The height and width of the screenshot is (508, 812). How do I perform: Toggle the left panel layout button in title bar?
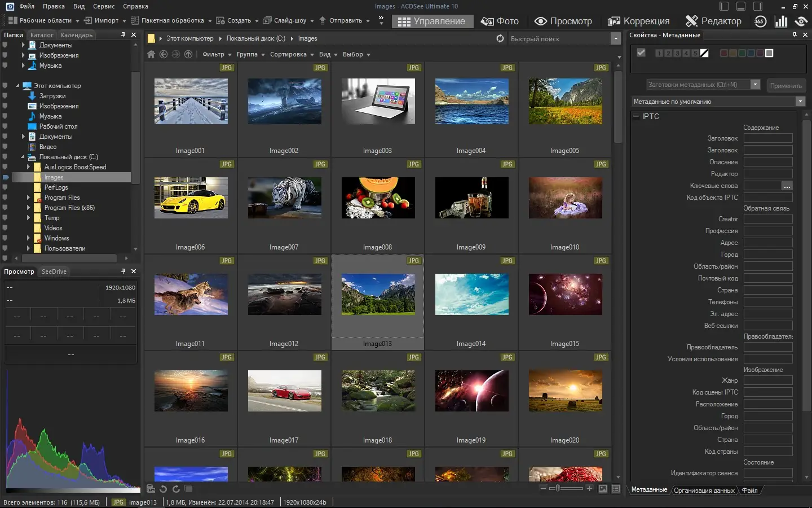(x=724, y=6)
